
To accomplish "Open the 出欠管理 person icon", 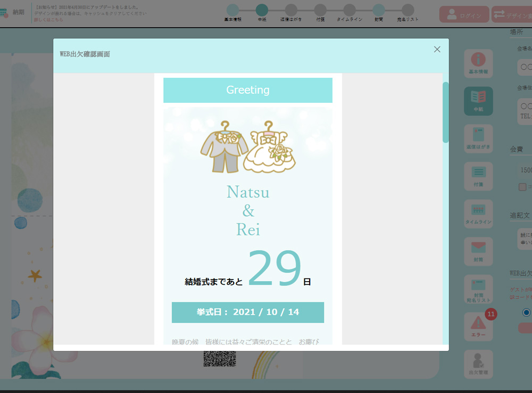I will pos(478,364).
